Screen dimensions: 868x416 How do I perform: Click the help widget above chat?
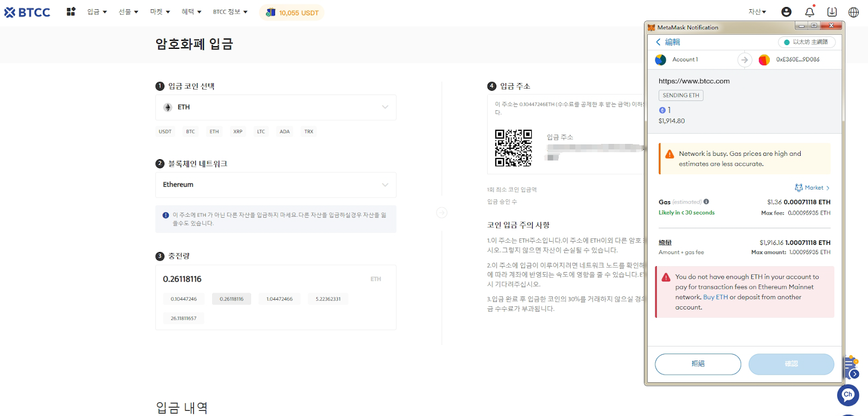click(851, 368)
